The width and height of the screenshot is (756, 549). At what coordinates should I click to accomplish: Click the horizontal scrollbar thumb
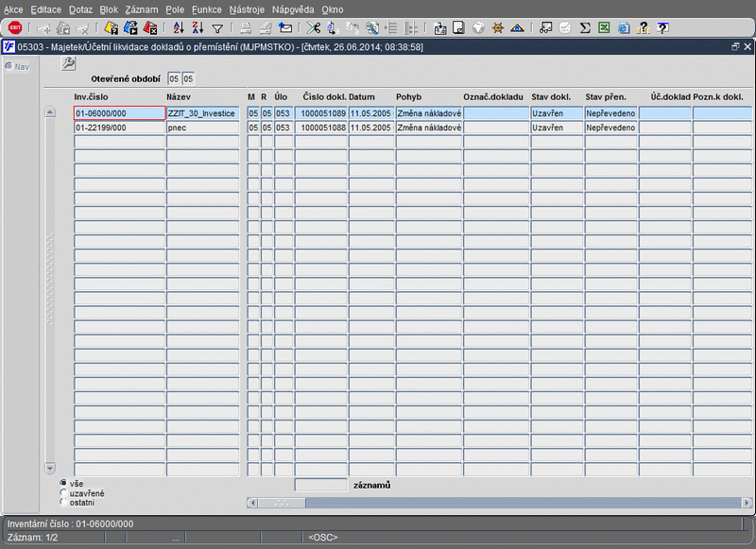click(282, 503)
